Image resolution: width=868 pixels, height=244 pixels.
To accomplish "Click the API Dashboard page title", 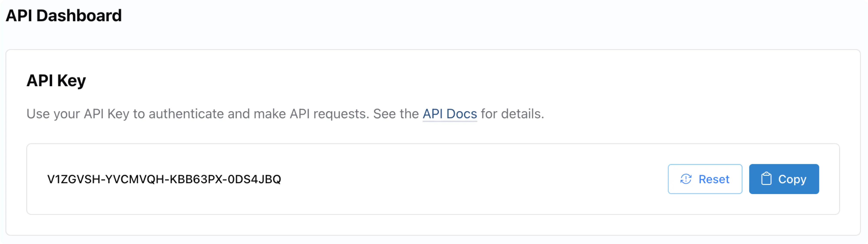I will click(64, 15).
